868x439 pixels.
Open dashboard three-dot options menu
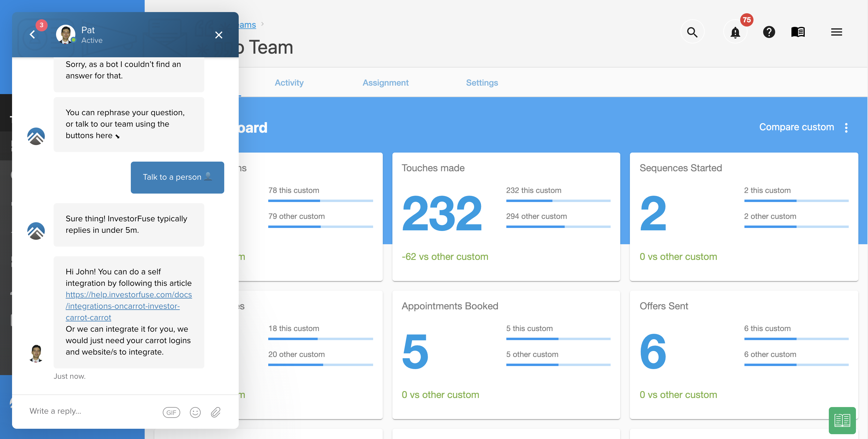(x=846, y=128)
